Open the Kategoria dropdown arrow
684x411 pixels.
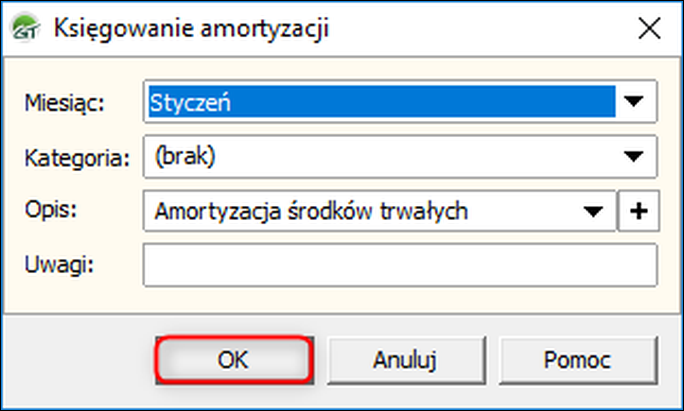(x=634, y=156)
